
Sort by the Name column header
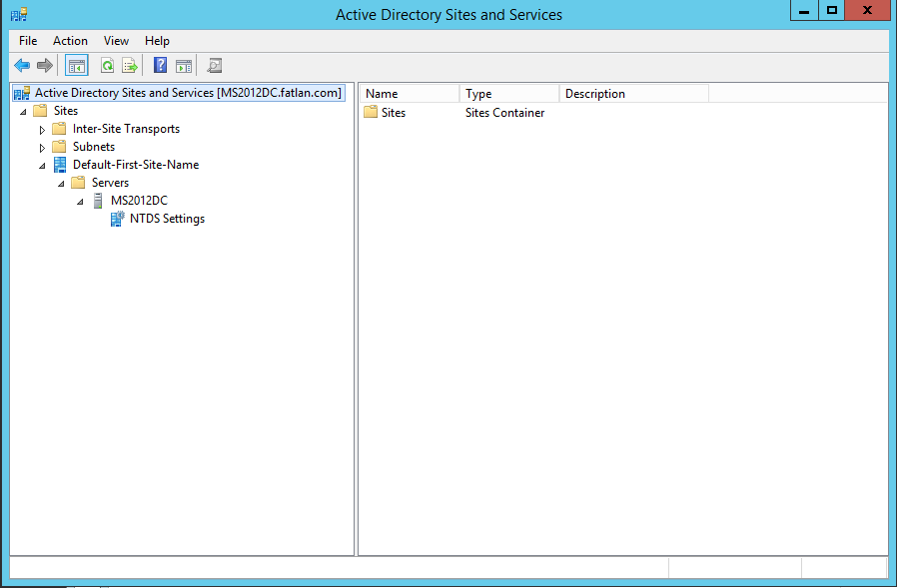pos(410,93)
